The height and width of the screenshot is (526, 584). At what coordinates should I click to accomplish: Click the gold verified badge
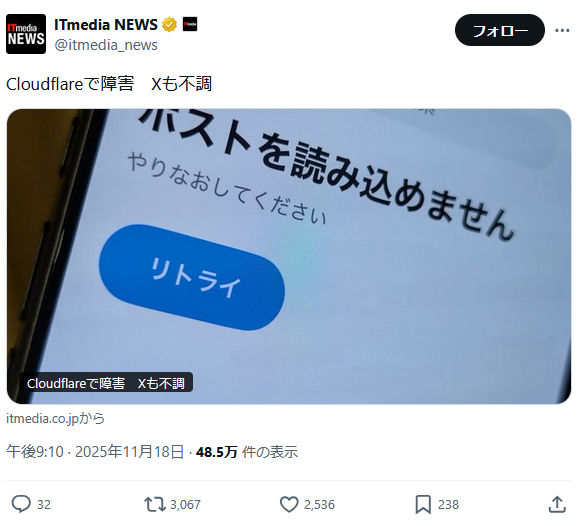click(x=169, y=25)
